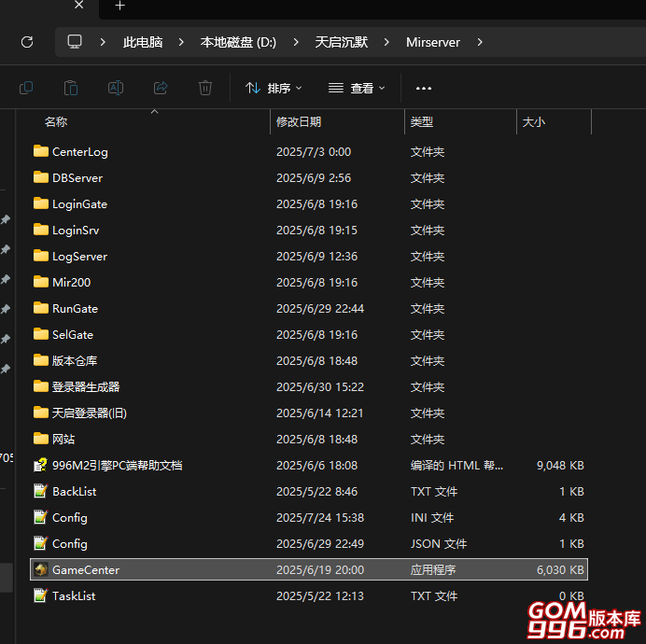Click the Share icon in toolbar
Viewport: 646px width, 644px height.
[x=161, y=88]
